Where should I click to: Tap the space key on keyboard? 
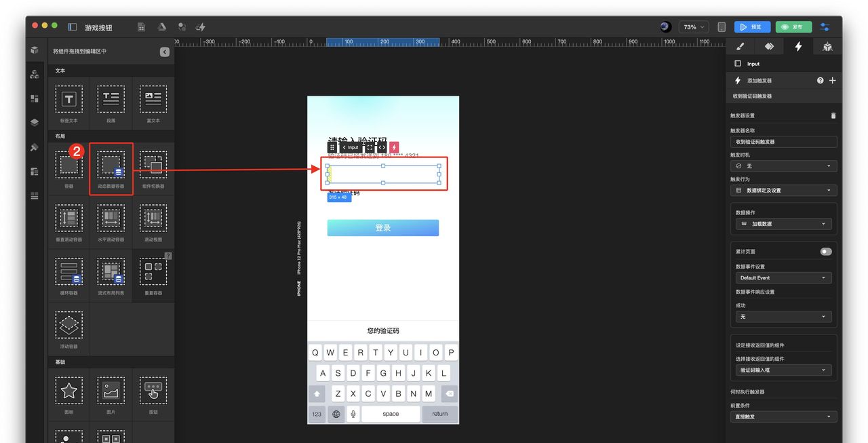coord(391,414)
